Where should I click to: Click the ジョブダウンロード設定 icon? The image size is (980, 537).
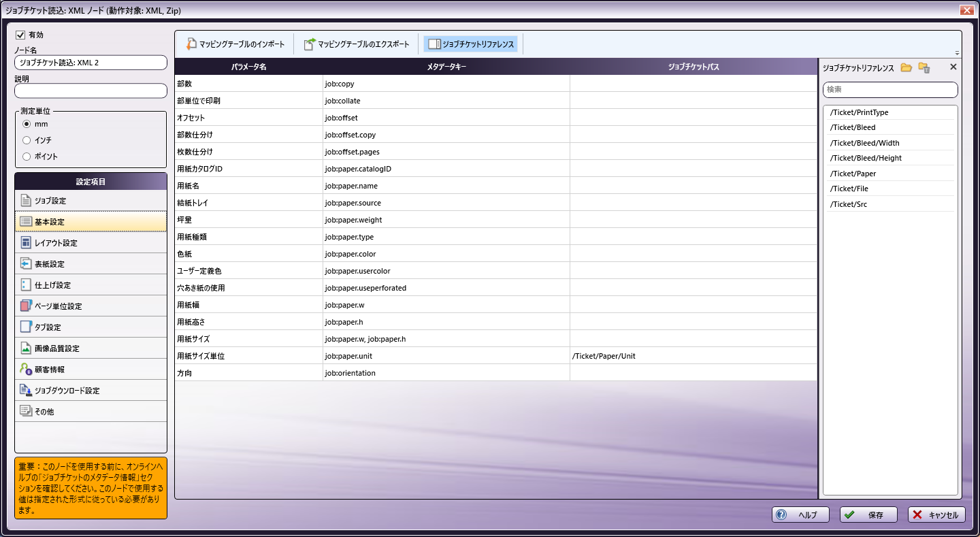point(26,391)
